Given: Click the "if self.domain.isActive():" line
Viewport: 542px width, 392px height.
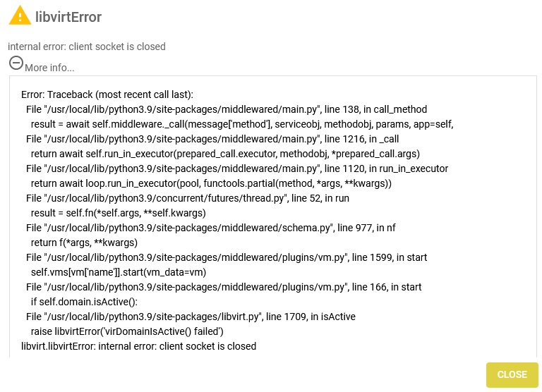Looking at the screenshot, I should tap(84, 302).
